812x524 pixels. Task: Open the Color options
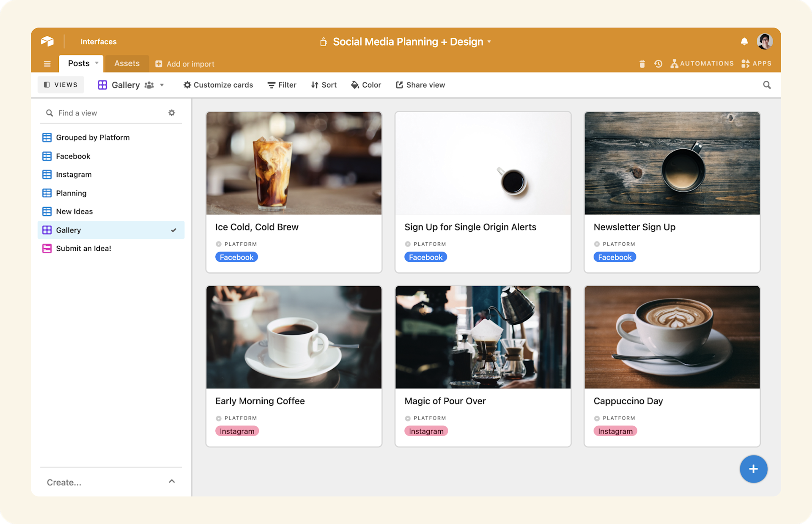coord(366,85)
